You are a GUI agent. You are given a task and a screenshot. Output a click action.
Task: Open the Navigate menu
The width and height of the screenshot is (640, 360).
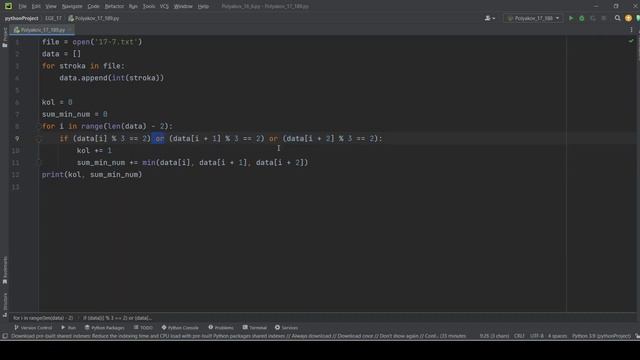pyautogui.click(x=72, y=6)
